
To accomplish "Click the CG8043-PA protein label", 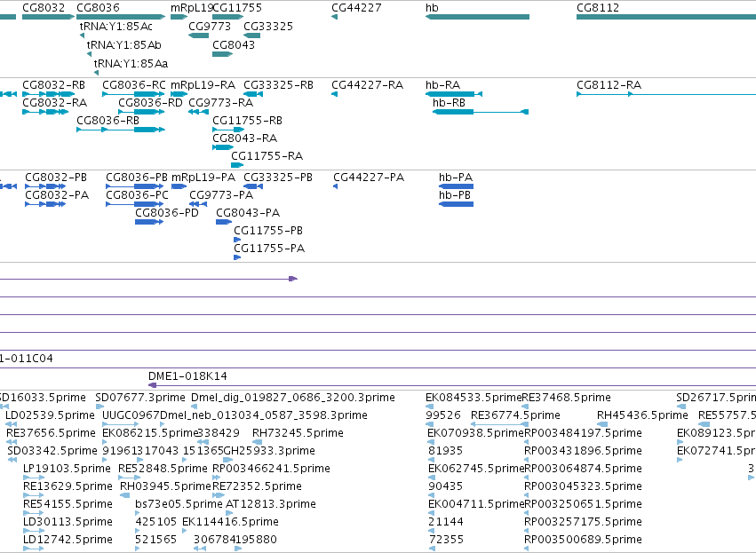I will click(248, 213).
